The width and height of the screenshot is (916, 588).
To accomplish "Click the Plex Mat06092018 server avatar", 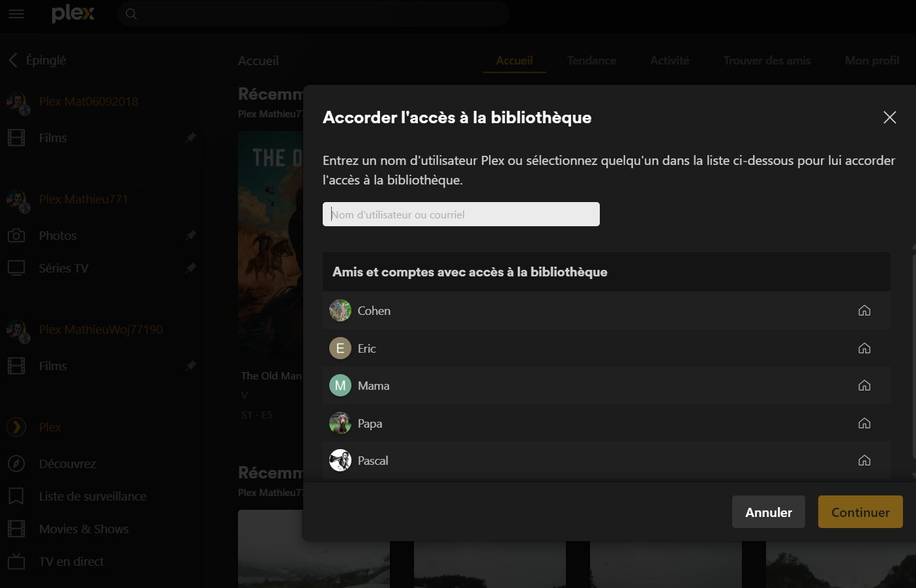I will 18,102.
